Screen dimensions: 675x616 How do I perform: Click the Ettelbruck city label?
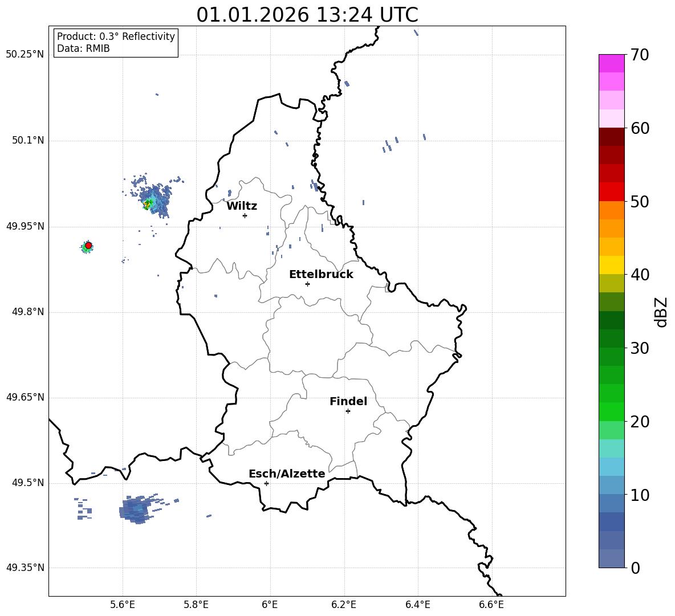click(x=321, y=275)
